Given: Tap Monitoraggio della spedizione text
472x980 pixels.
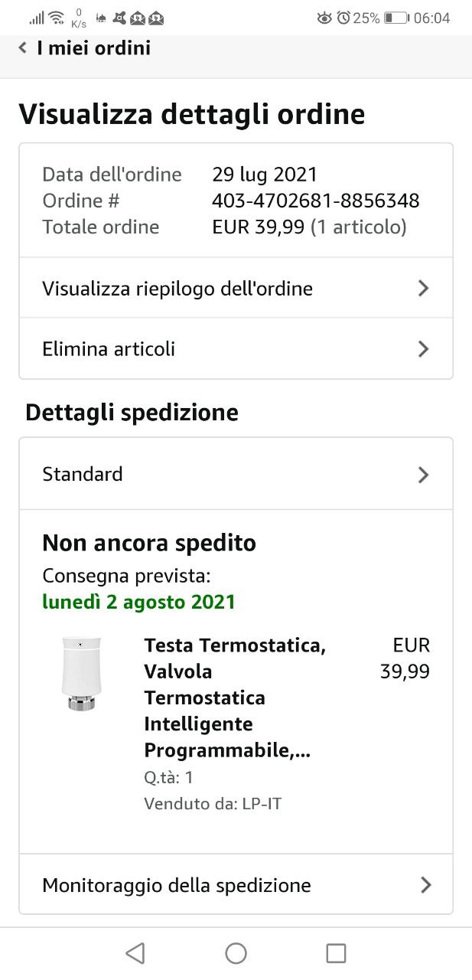Looking at the screenshot, I should pyautogui.click(x=177, y=885).
